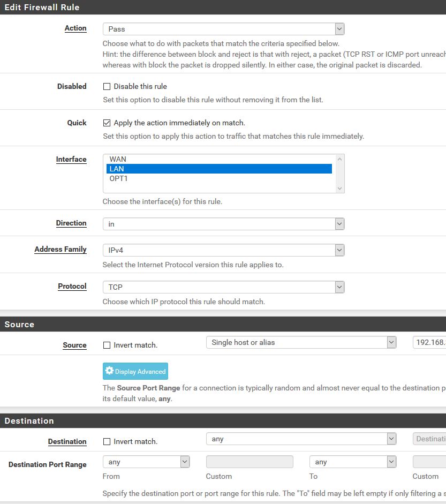
Task: Uncheck Apply the action immediately on match
Action: point(107,123)
